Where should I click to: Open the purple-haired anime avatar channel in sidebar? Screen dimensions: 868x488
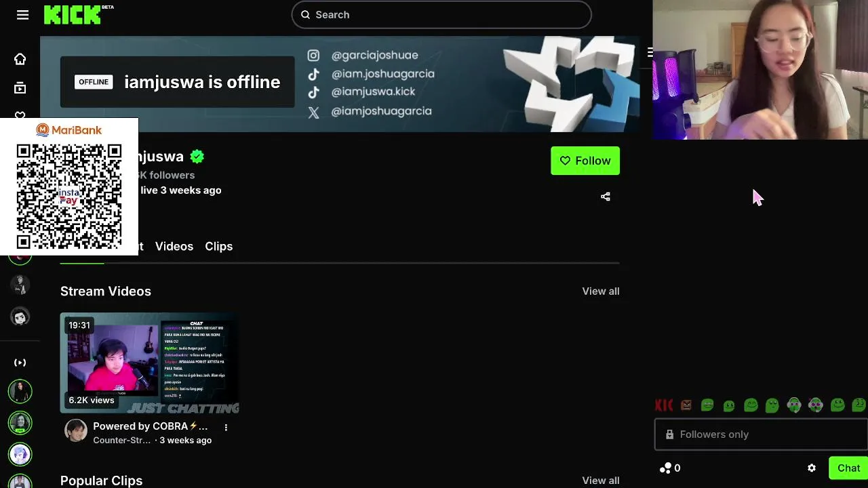click(20, 453)
